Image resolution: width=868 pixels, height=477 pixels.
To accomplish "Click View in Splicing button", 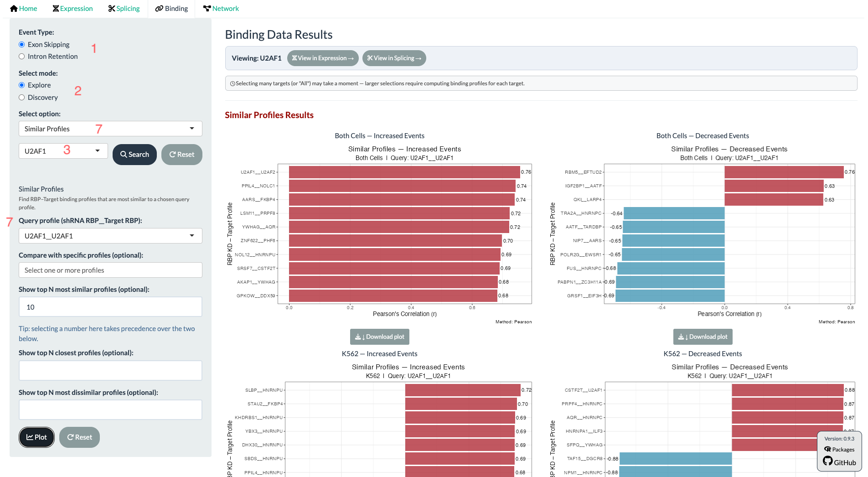I will click(394, 58).
